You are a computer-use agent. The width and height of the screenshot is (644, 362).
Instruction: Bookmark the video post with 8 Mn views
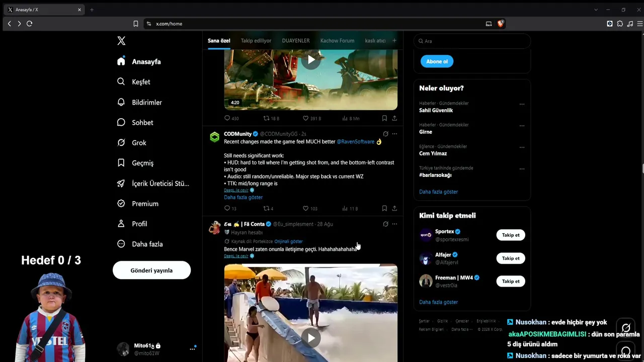(x=384, y=118)
